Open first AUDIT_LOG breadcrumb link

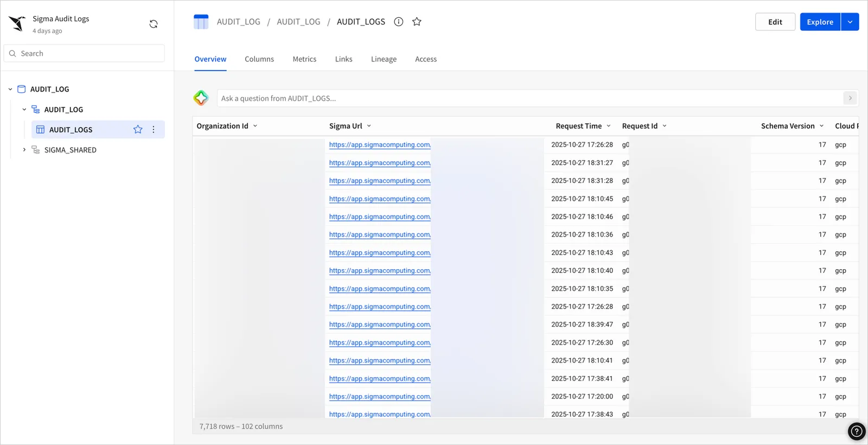click(x=239, y=22)
